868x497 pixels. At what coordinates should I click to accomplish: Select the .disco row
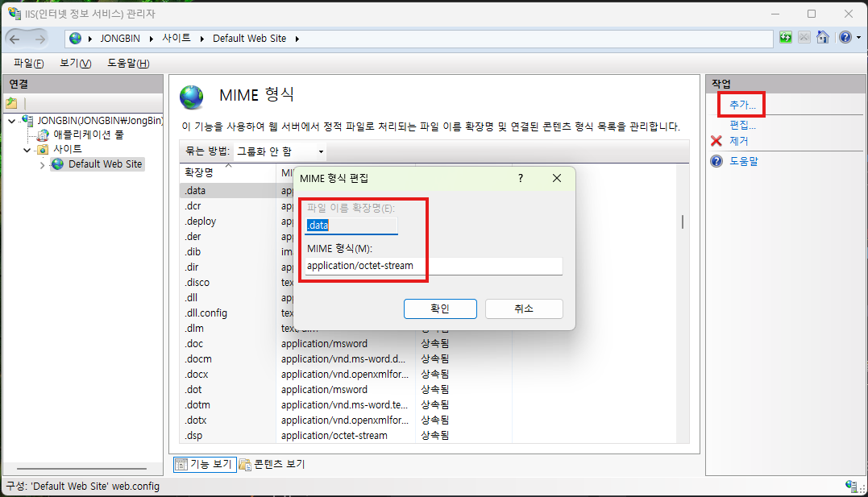[238, 282]
